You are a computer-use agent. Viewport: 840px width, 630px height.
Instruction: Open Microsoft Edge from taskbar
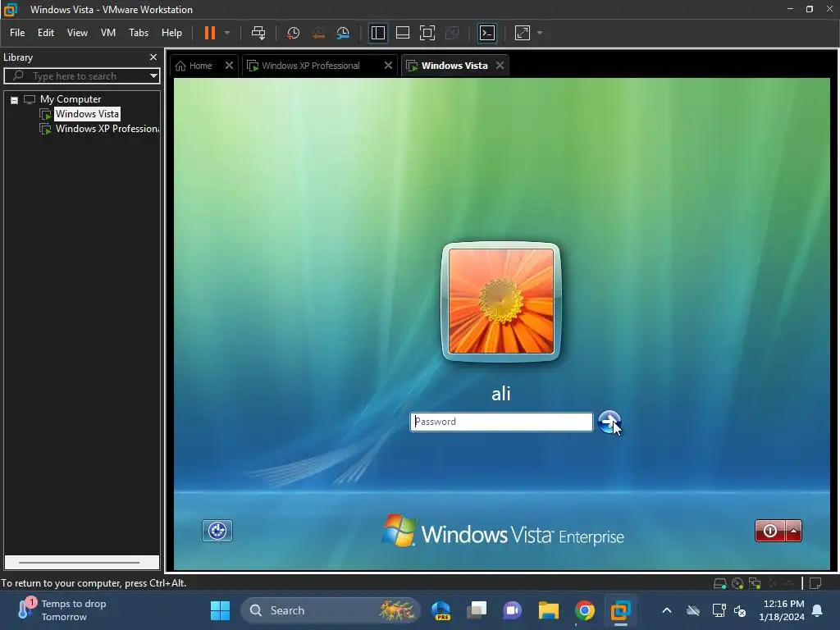441,610
